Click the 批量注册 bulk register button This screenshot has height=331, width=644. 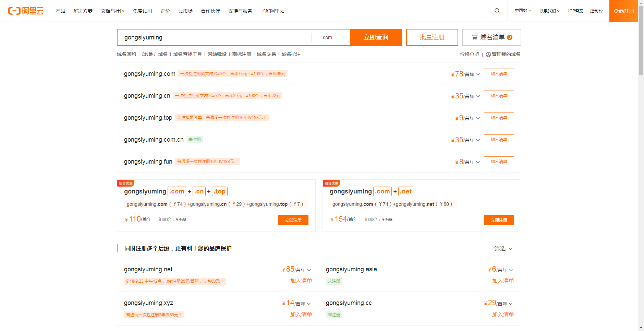coord(432,37)
